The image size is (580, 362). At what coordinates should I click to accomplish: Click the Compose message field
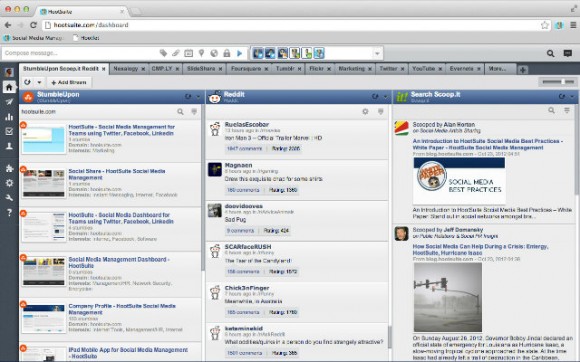[x=80, y=53]
